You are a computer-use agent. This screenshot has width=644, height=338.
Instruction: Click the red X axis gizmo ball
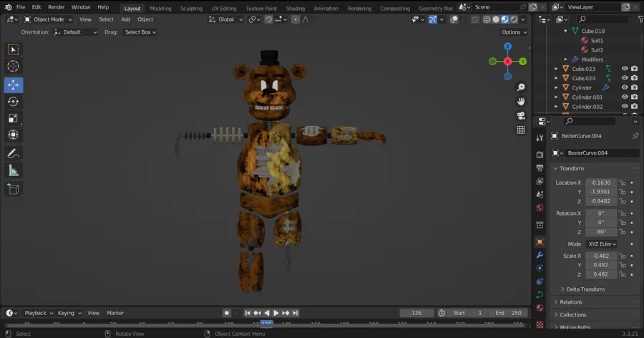(507, 62)
